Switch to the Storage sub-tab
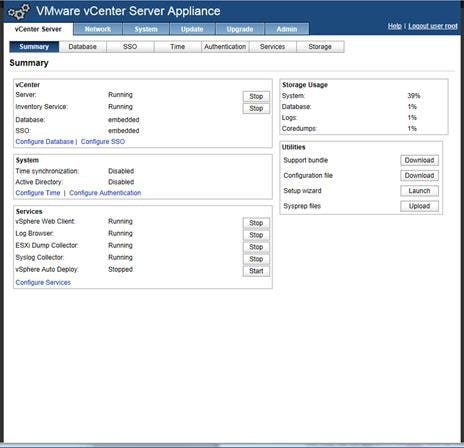 click(320, 47)
